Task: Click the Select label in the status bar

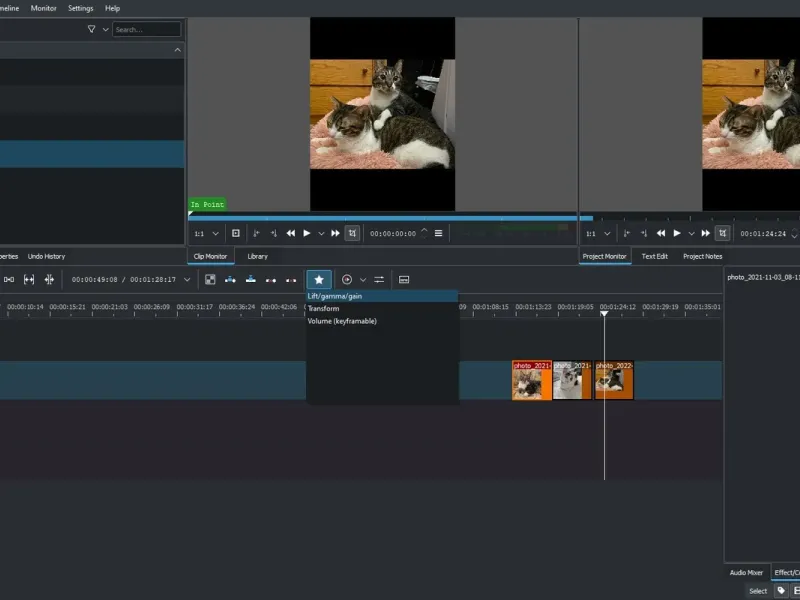Action: pos(758,591)
